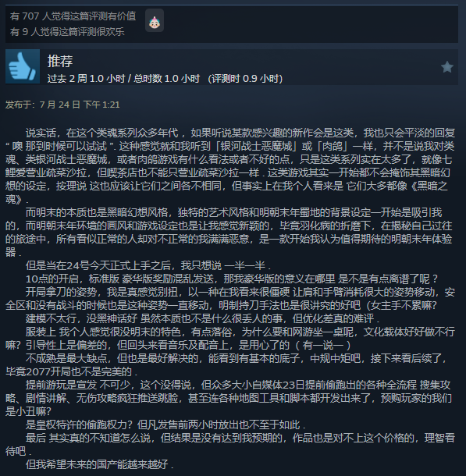466x476 pixels.
Task: Click the line 但是当在24号今天正式上手之后
Action: pos(148,265)
